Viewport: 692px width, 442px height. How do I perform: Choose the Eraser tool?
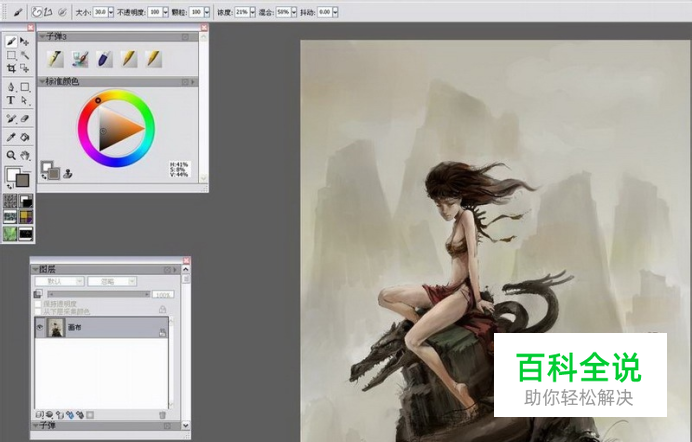(x=25, y=119)
